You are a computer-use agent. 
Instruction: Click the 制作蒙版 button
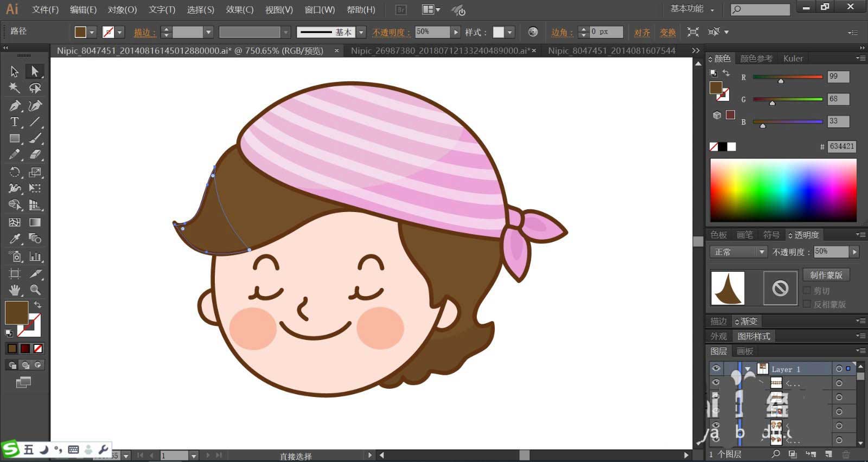(826, 275)
